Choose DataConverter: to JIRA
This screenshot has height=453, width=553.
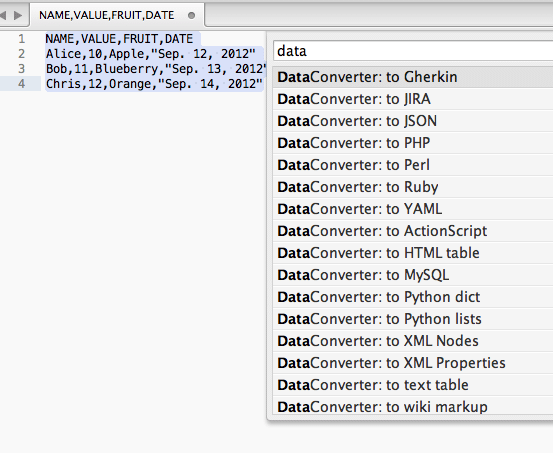(x=413, y=99)
